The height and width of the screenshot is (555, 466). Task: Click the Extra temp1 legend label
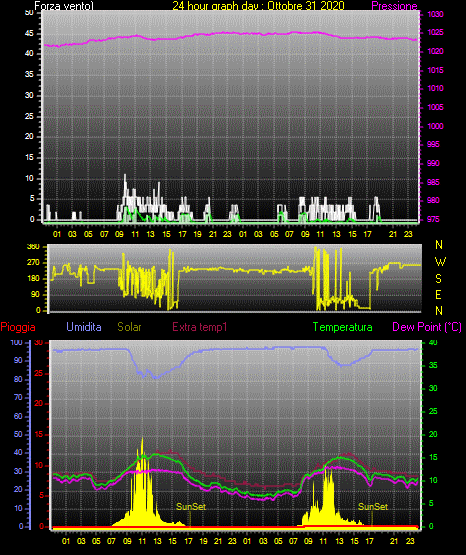(x=200, y=327)
